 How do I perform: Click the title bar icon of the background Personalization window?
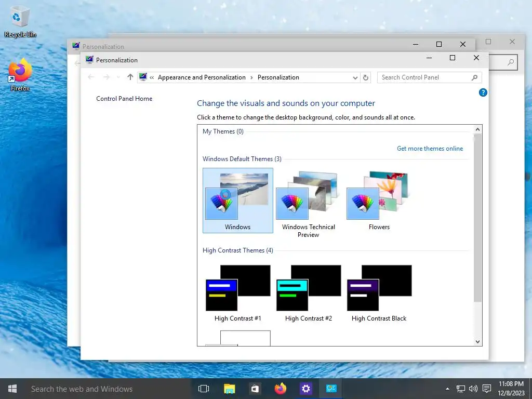[76, 46]
